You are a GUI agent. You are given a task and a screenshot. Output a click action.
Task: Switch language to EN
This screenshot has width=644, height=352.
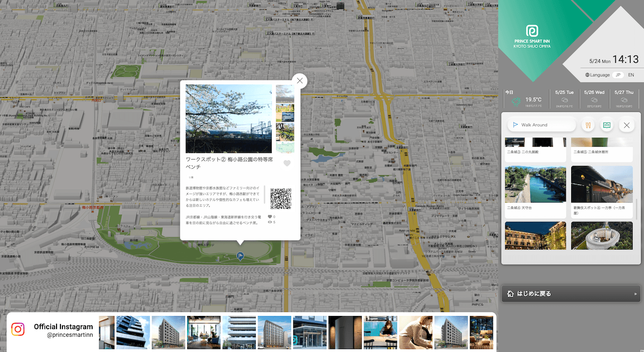tap(631, 75)
